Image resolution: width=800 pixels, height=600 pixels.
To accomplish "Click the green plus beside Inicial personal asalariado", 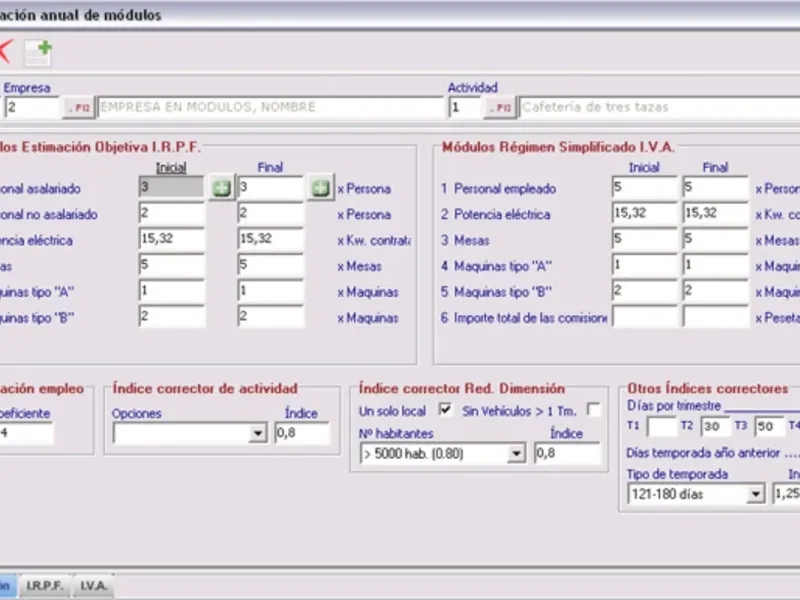I will point(221,188).
